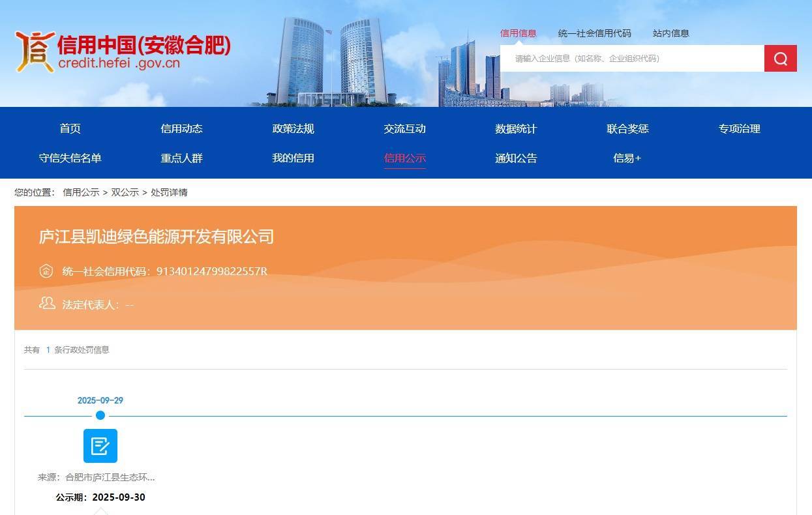Open the 信用公示 navigation menu
This screenshot has width=812, height=515.
[x=405, y=158]
